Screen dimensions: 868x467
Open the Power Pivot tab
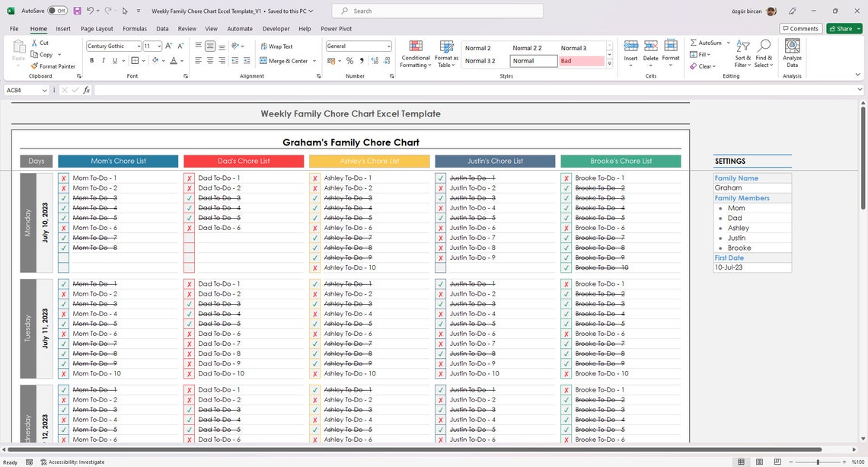pos(335,28)
